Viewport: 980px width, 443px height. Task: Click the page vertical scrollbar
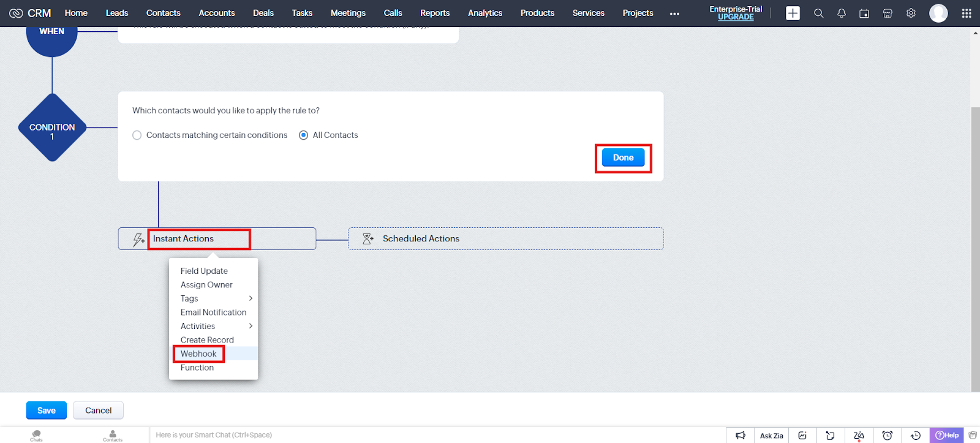click(975, 249)
